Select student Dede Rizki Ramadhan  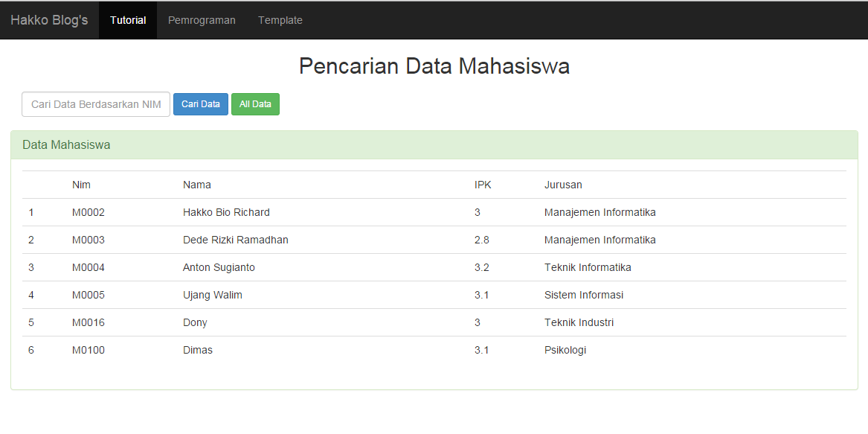[235, 240]
